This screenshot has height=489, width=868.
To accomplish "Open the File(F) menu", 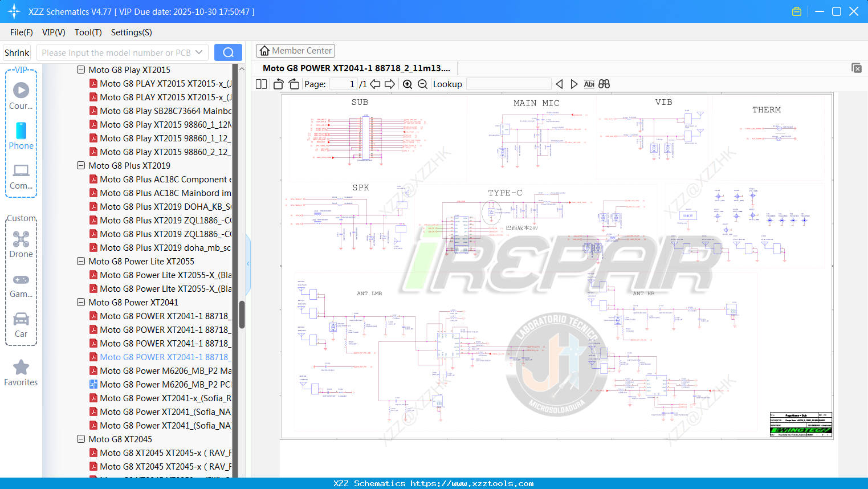I will [x=22, y=32].
